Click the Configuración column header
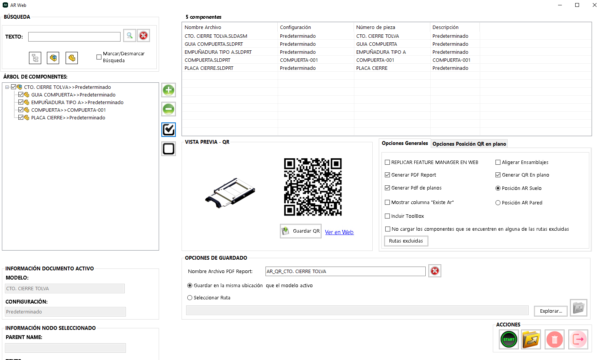 (x=316, y=27)
